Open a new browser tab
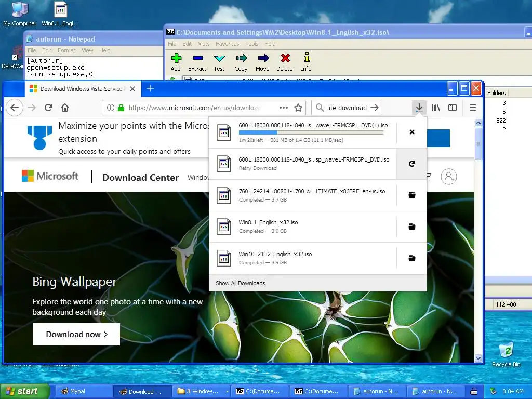The image size is (532, 399). 150,88
